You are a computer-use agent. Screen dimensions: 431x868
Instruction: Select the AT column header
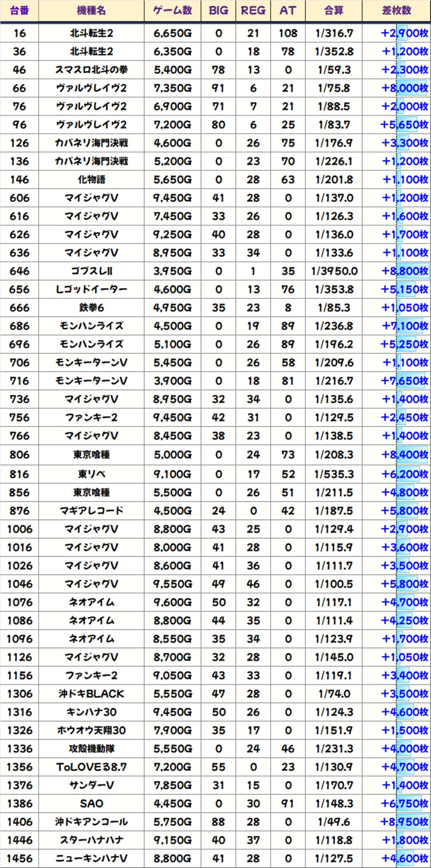(x=288, y=11)
